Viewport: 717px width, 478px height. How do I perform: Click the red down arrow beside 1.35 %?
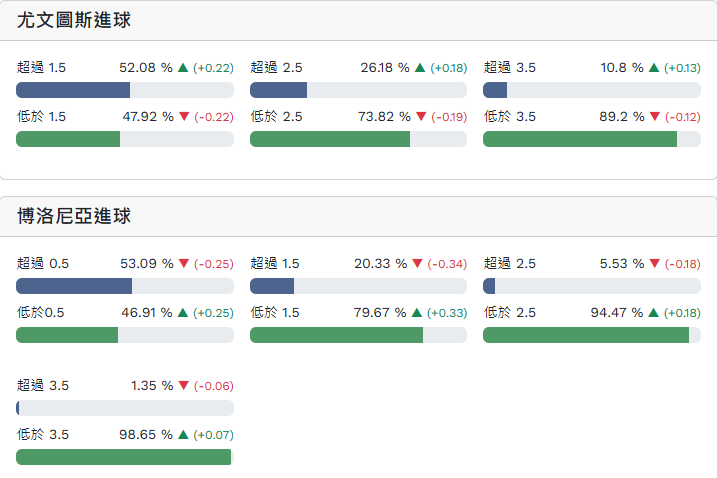point(183,386)
